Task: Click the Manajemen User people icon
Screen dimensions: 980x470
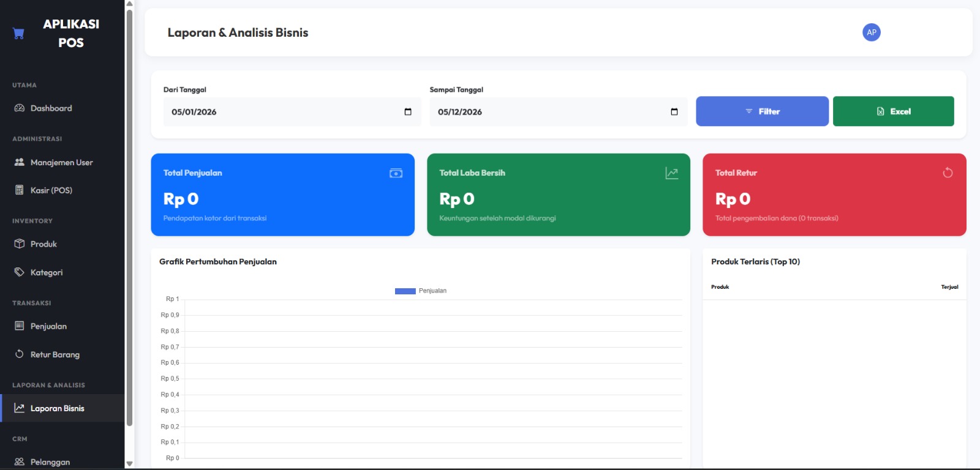Action: (19, 162)
